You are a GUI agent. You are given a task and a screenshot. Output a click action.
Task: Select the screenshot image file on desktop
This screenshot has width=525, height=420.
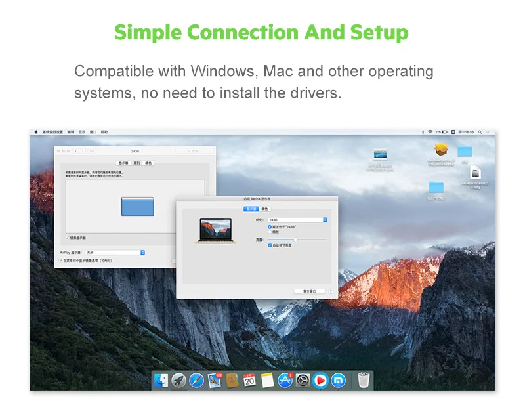pos(381,154)
